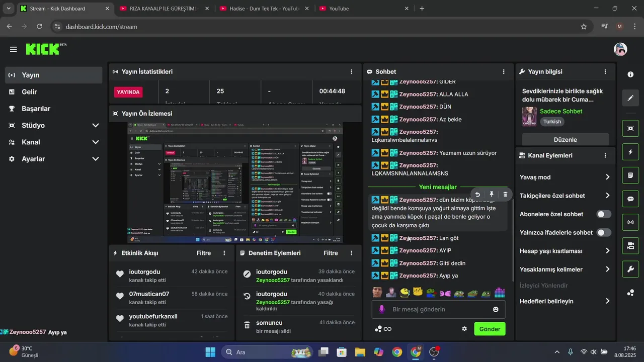Open Denetim Eylemleri three-dot menu
The width and height of the screenshot is (644, 362).
pyautogui.click(x=351, y=253)
